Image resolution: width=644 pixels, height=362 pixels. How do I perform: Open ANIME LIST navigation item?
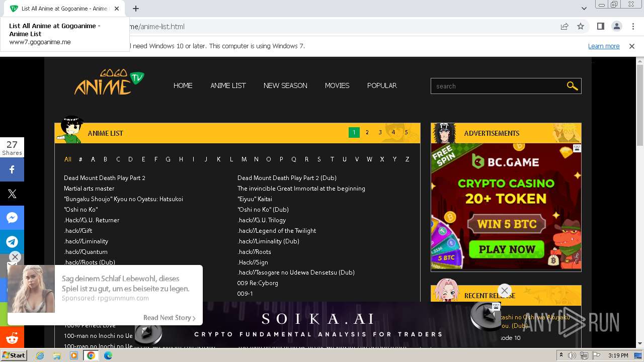228,85
